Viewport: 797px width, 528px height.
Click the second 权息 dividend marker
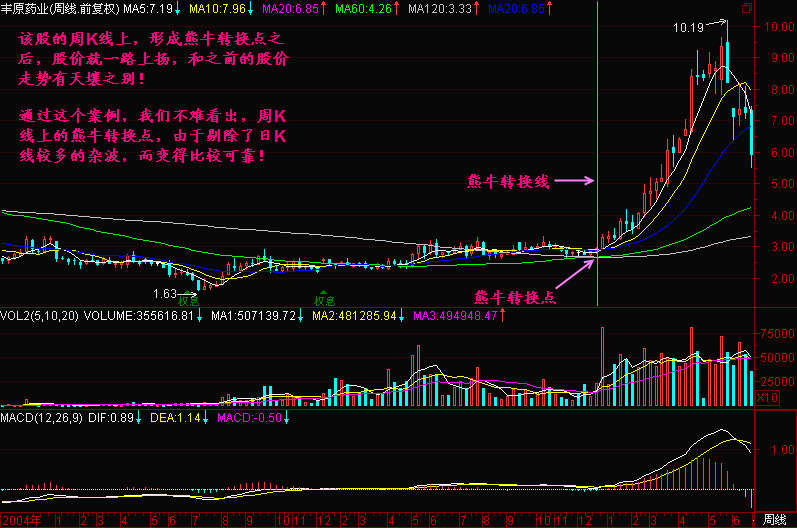pyautogui.click(x=323, y=299)
